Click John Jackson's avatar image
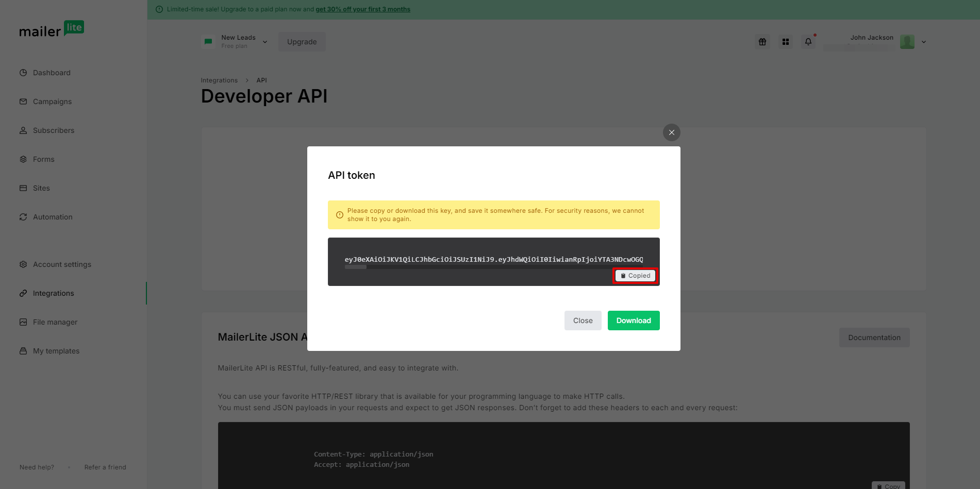The image size is (980, 489). pos(907,42)
